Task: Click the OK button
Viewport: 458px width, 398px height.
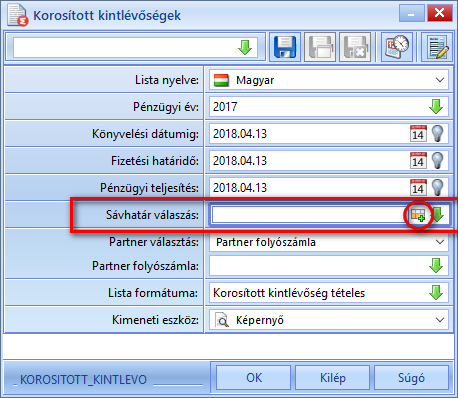Action: (x=254, y=378)
